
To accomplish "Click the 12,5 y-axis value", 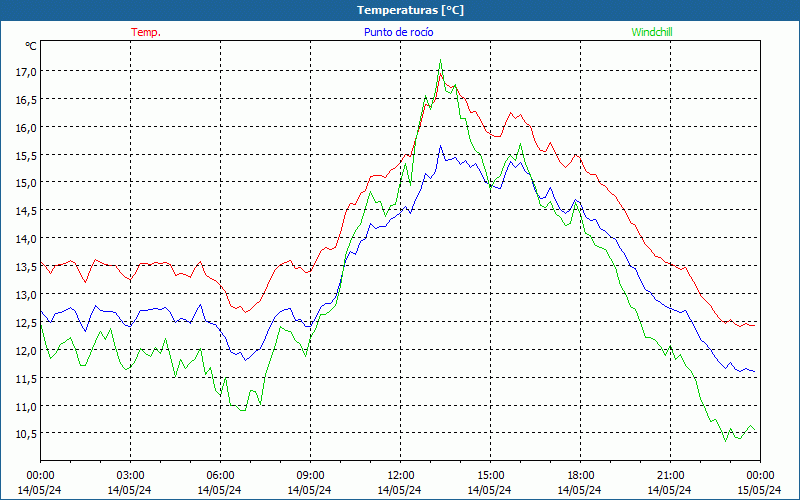I will pos(26,323).
